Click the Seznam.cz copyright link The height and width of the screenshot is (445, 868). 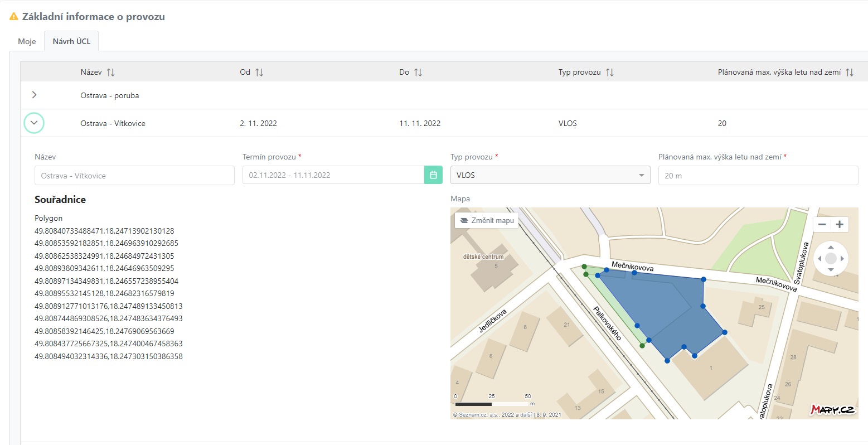click(x=477, y=415)
